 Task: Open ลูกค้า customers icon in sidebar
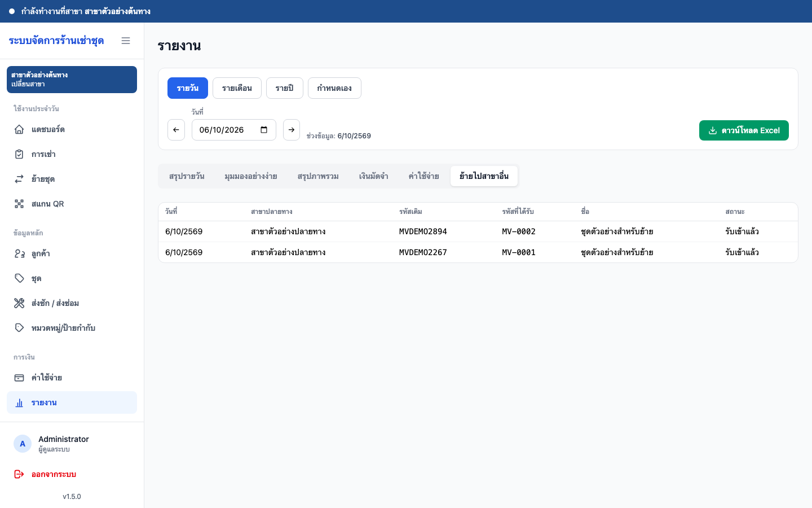tap(19, 253)
